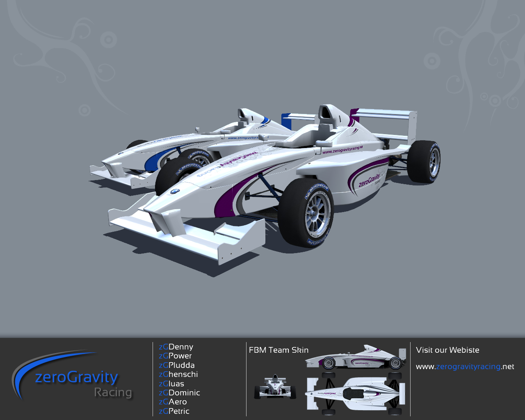The height and width of the screenshot is (420, 525).
Task: Open the top-view car skin thumbnail
Action: pos(356,393)
